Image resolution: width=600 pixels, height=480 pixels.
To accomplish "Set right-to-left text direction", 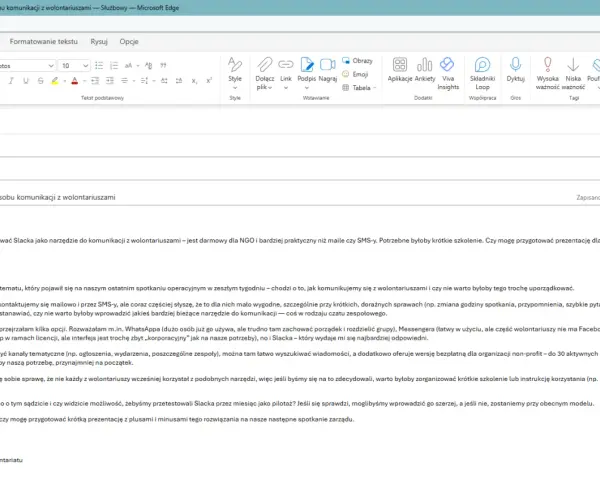I will click(179, 81).
